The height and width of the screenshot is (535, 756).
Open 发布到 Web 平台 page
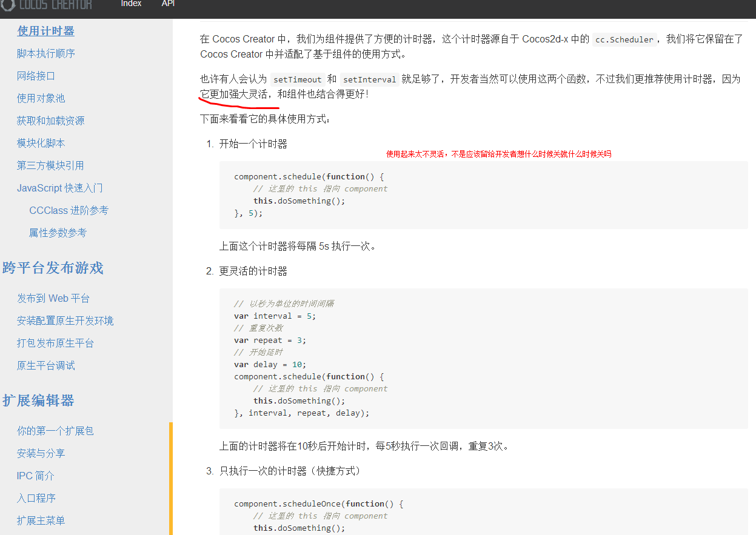pos(53,298)
